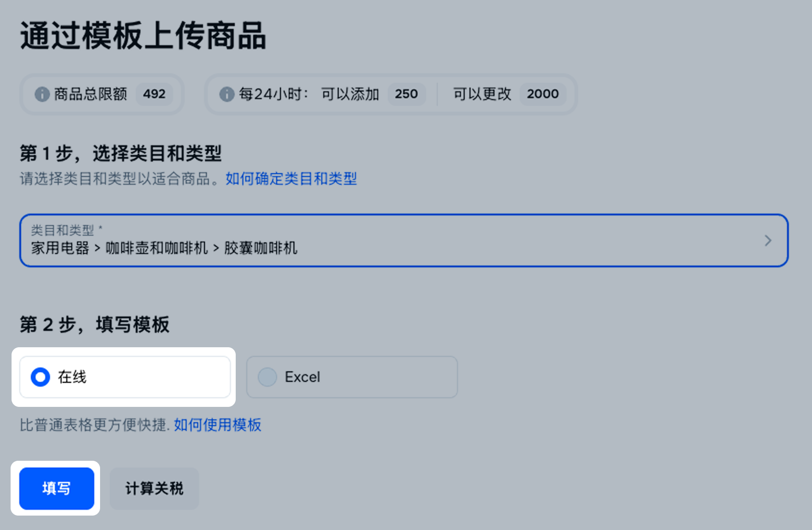Click the 第 2 步 填写模板 heading
This screenshot has width=812, height=530.
(94, 325)
